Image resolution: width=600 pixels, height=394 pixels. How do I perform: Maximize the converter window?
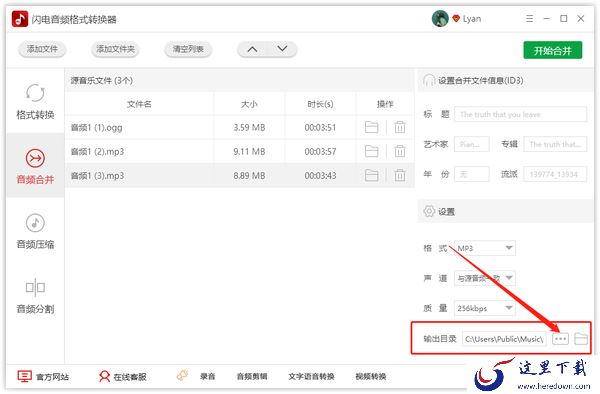tap(564, 18)
